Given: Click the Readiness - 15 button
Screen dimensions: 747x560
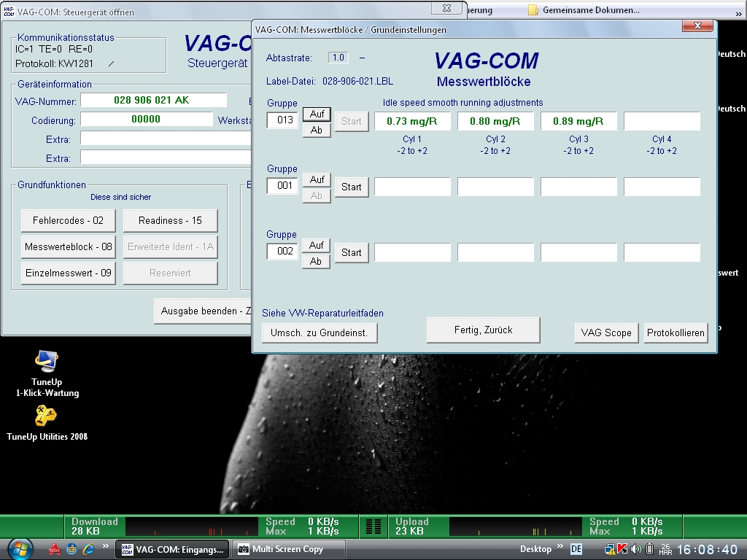Looking at the screenshot, I should click(170, 220).
